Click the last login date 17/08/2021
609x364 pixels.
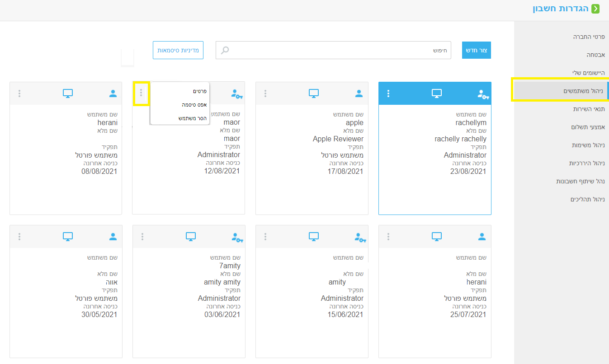[345, 171]
